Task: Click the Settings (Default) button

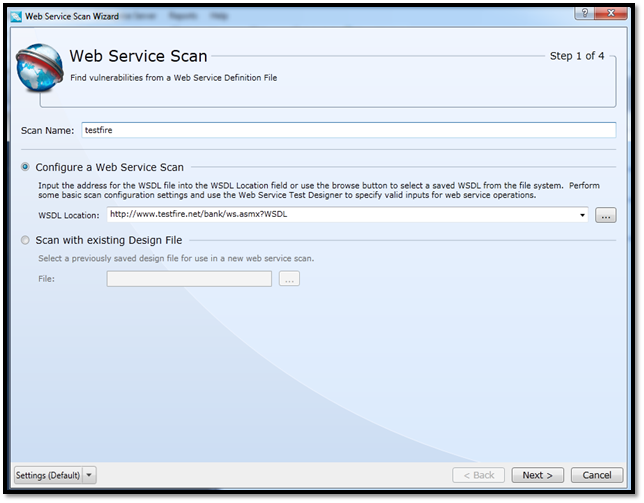Action: pos(47,475)
